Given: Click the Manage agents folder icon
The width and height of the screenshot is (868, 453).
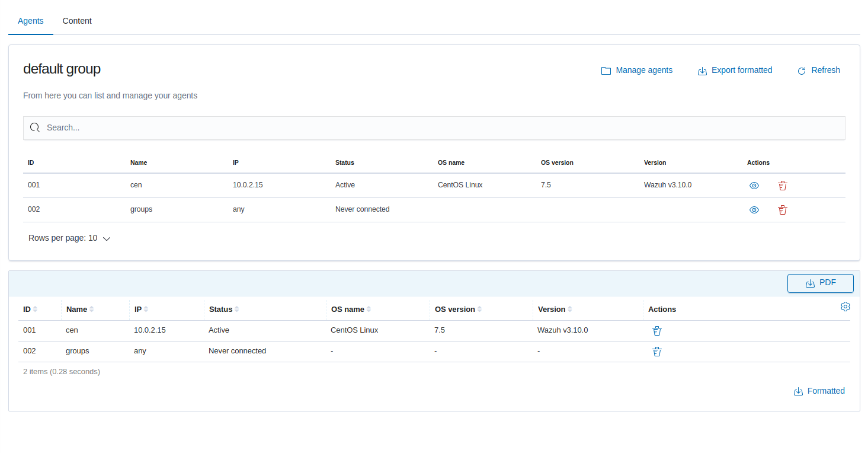Looking at the screenshot, I should click(606, 70).
